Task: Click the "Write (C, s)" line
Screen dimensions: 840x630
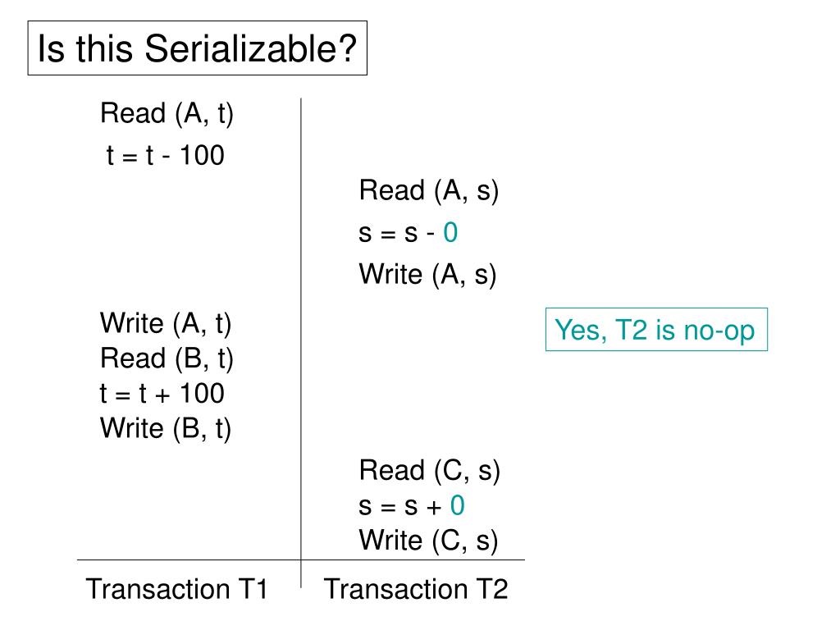Action: 428,541
